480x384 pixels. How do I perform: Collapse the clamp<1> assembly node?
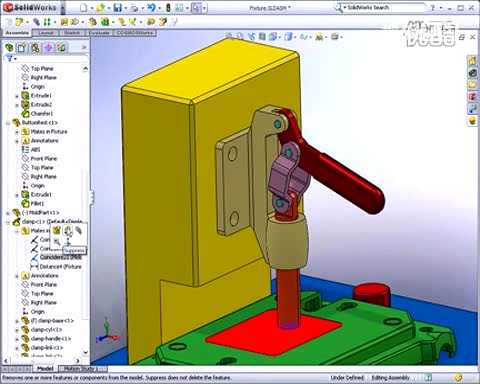[8, 222]
